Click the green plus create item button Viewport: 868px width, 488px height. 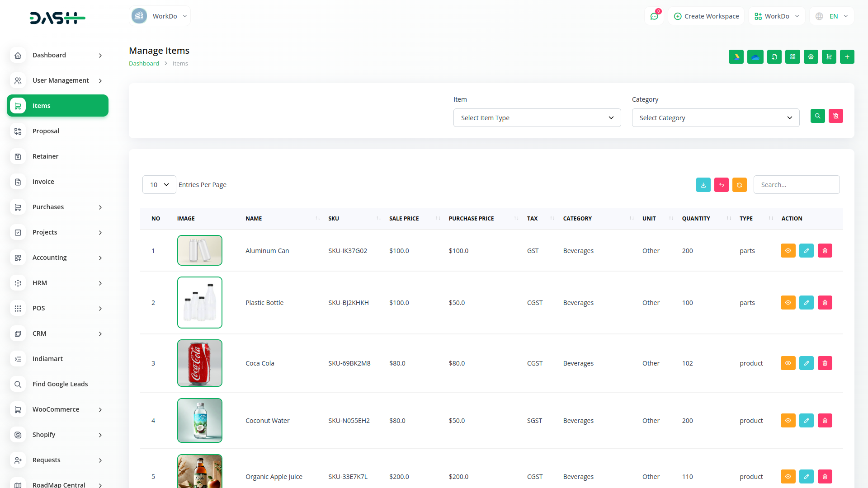[847, 57]
